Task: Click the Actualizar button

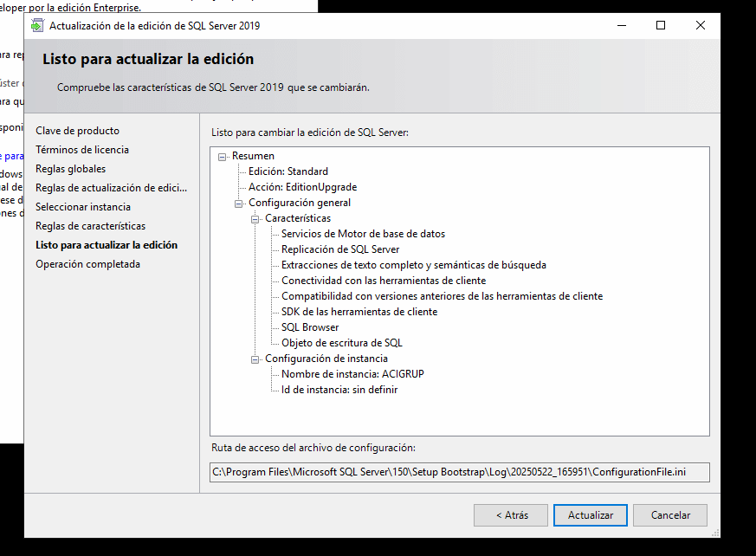Action: click(590, 515)
